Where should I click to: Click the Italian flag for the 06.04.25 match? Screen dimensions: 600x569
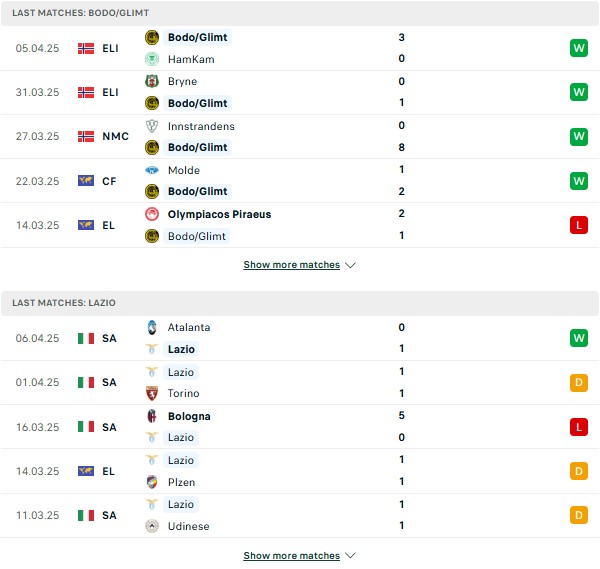86,338
